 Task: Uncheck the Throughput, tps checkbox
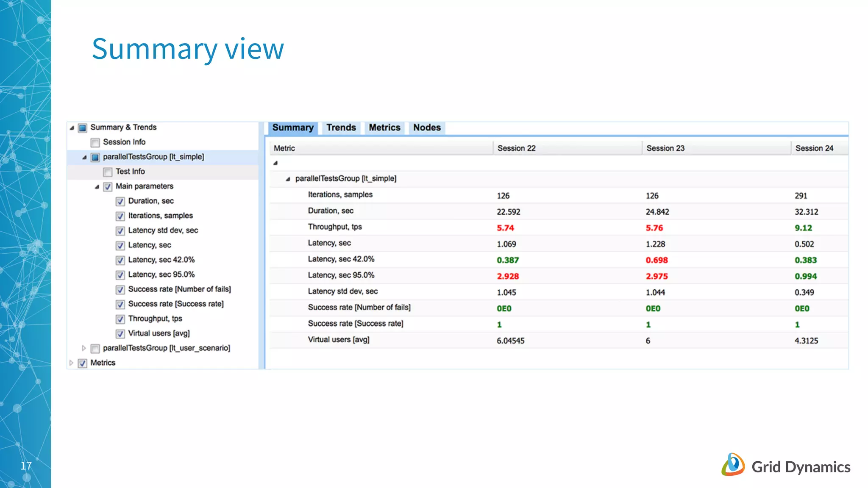(120, 319)
